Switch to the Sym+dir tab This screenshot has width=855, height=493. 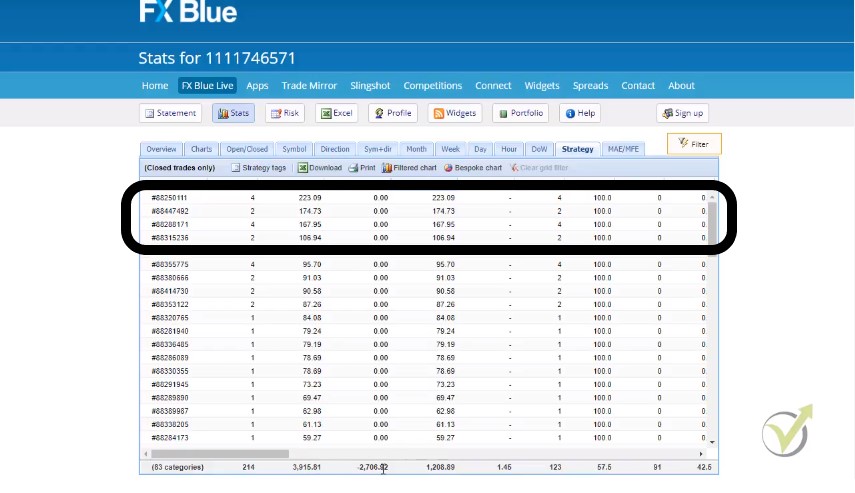tap(377, 149)
